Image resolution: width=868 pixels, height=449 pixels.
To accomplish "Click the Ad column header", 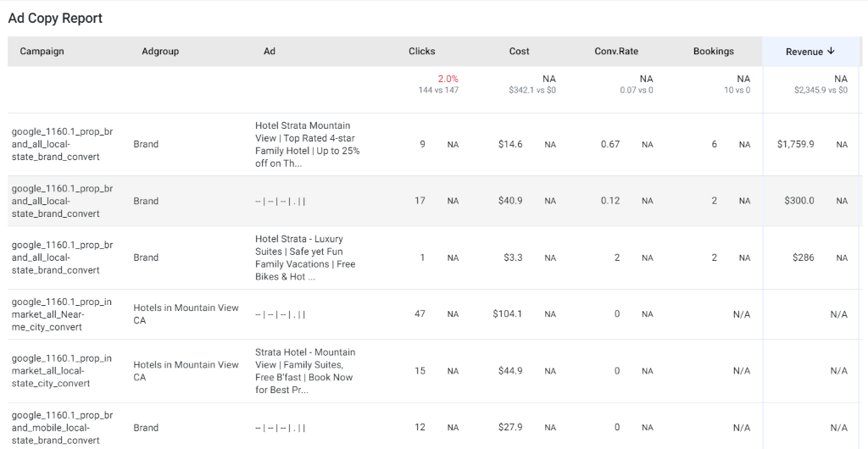I will (269, 52).
